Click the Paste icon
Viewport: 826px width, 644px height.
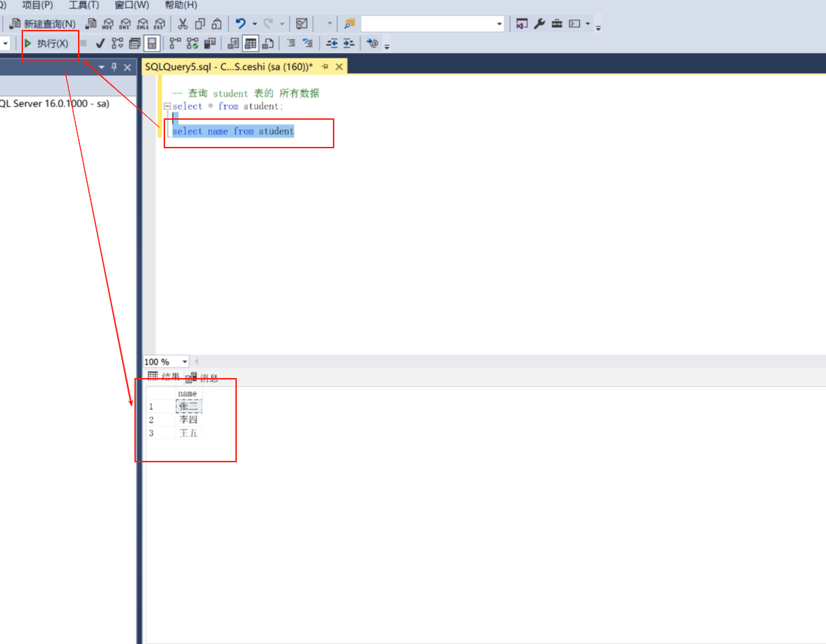click(x=217, y=24)
